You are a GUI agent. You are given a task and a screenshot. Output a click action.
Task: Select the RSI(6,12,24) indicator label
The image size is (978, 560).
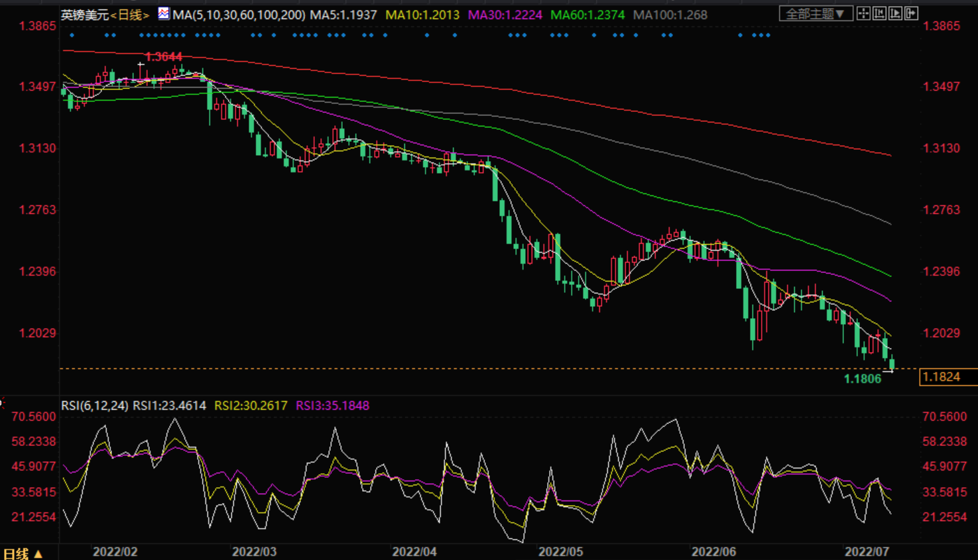94,406
